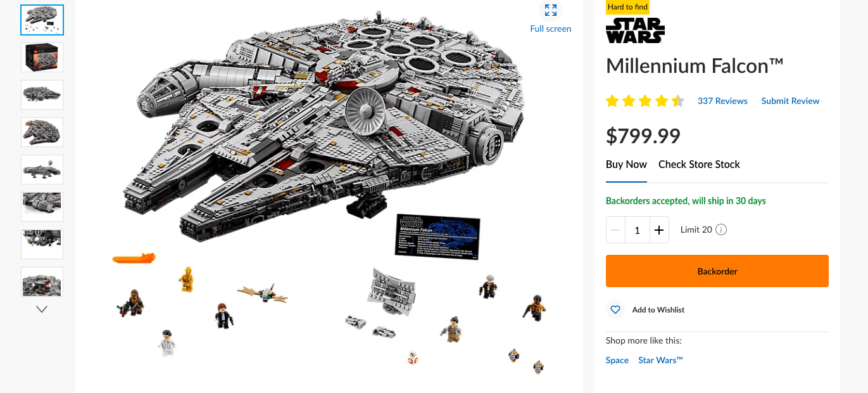Image resolution: width=868 pixels, height=393 pixels.
Task: Select the boxed set thumbnail
Action: pos(42,58)
